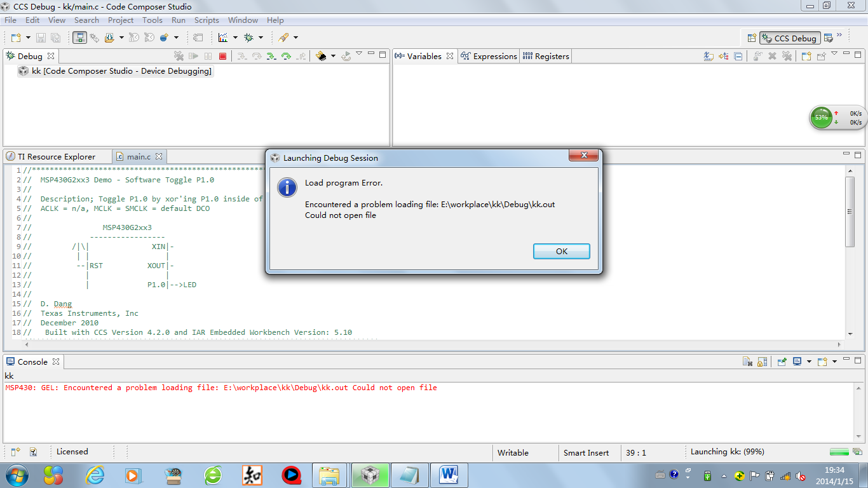
Task: Click the Writable status field
Action: tap(513, 453)
